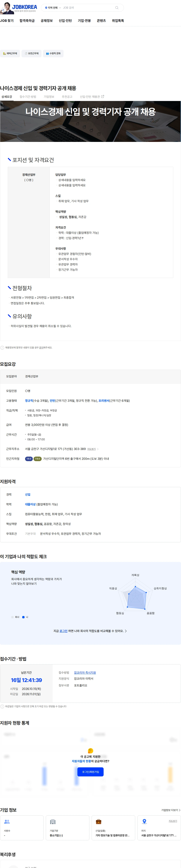Screen dimensions: 181x868
Task: Click the 지도보기 link next to the address
Action: click(91, 449)
